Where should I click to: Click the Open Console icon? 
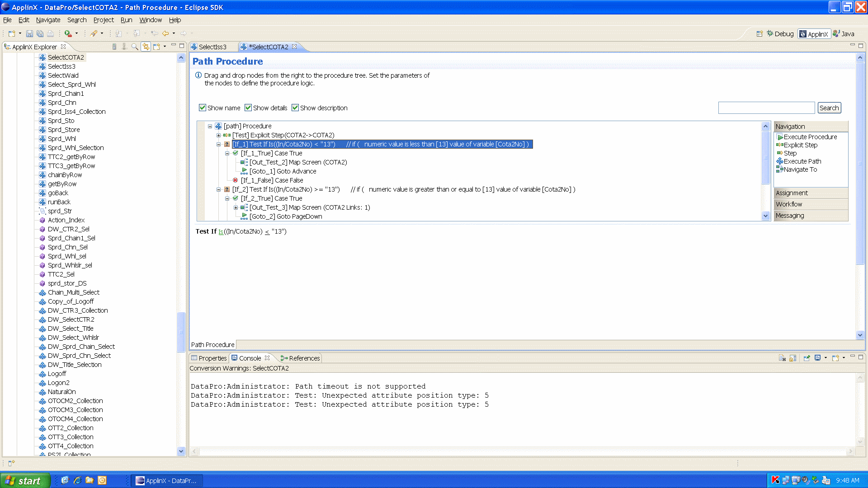(835, 358)
